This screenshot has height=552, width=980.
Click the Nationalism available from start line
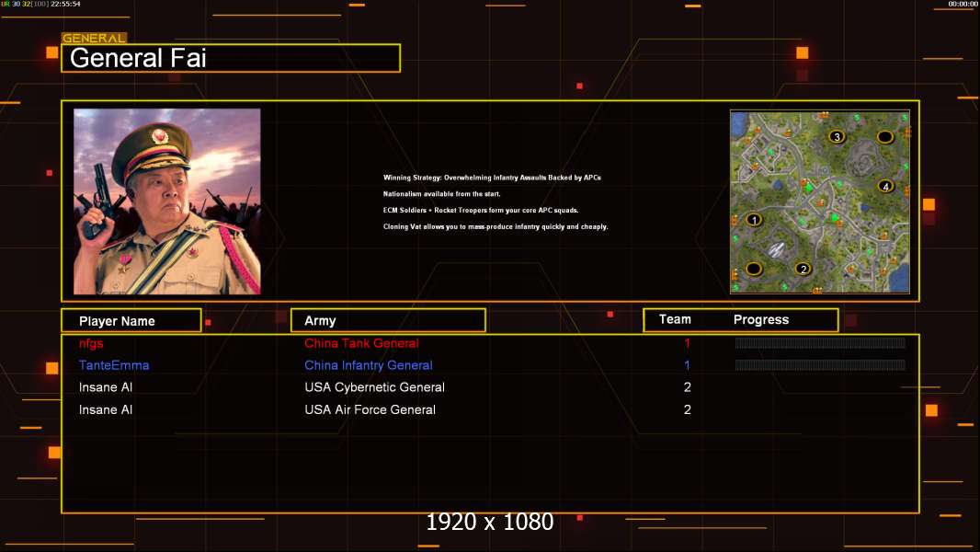point(441,194)
